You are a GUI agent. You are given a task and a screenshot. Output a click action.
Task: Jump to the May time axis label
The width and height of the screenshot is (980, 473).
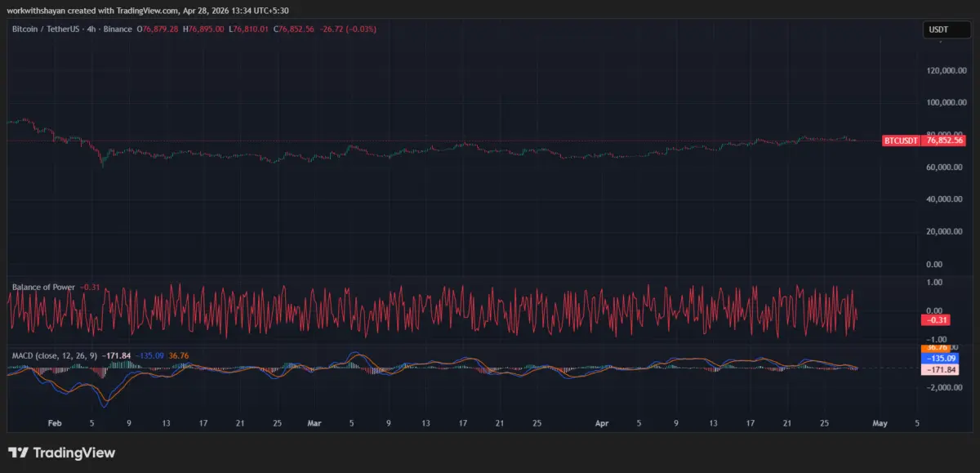(880, 423)
